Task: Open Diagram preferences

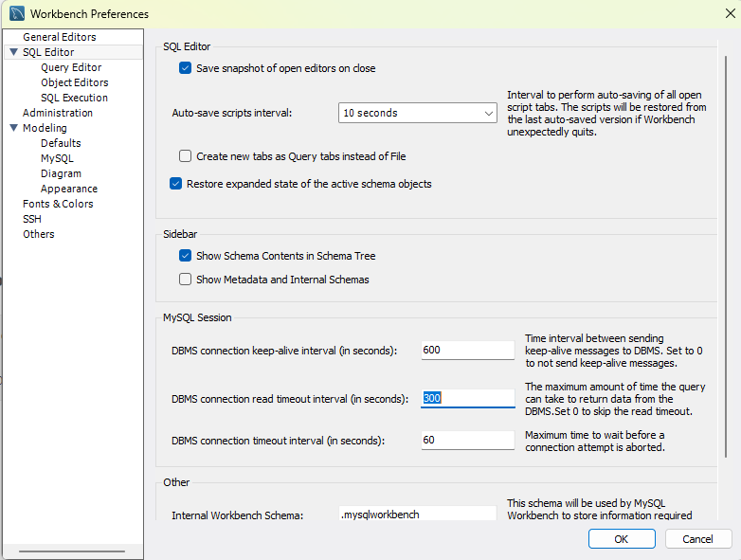Action: (61, 173)
